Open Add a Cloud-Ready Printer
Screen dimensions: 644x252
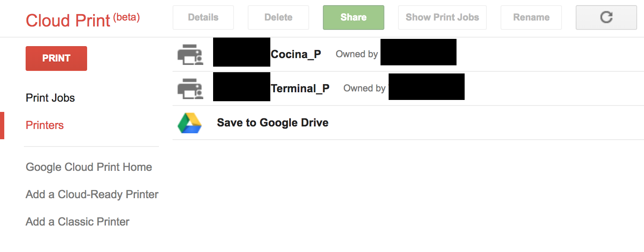click(92, 194)
